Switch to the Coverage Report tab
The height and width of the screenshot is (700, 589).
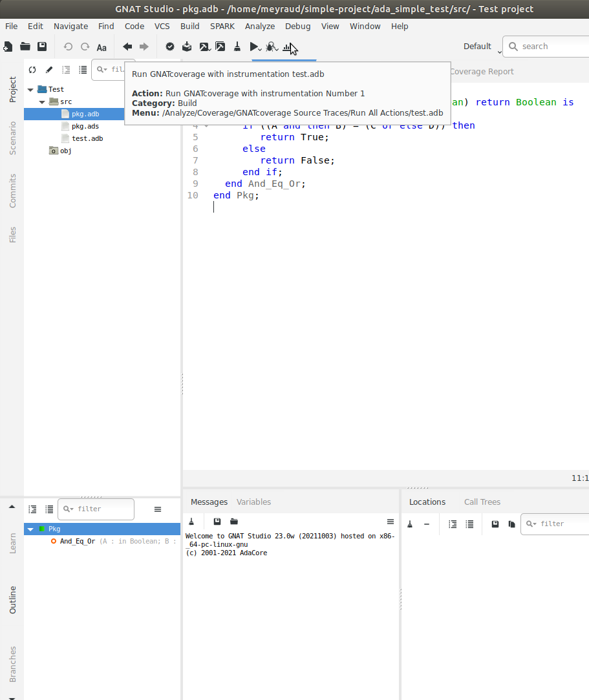point(482,72)
